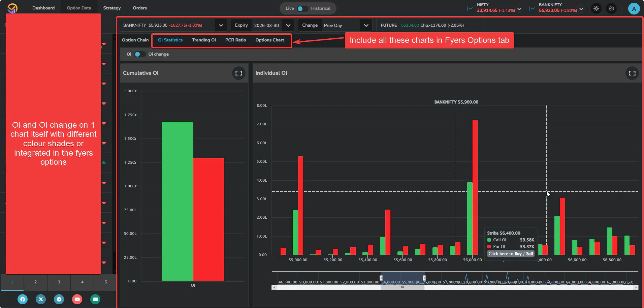Open the user profile avatar

click(x=634, y=9)
